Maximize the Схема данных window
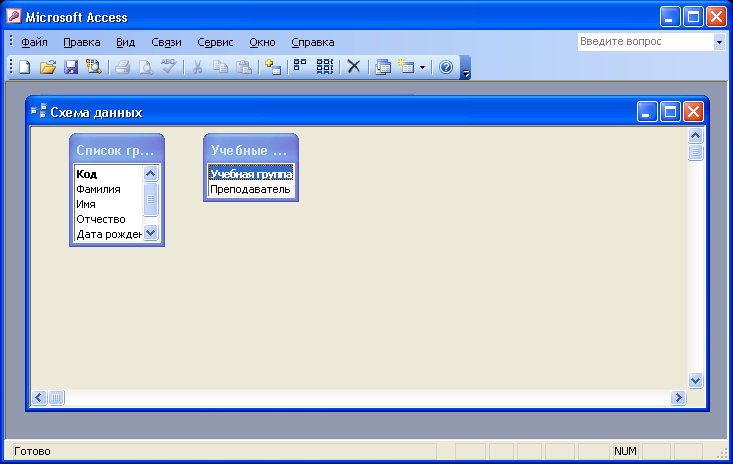 [x=670, y=112]
